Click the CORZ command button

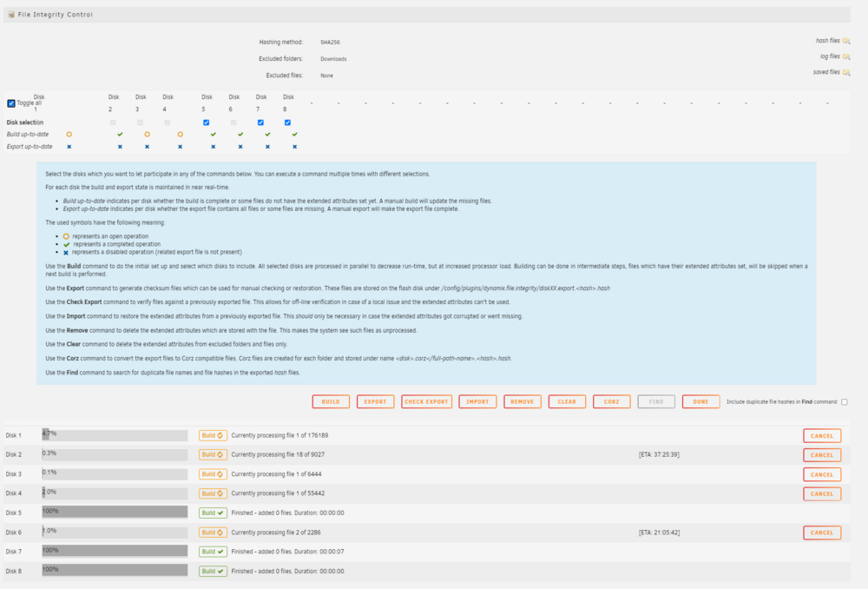[611, 401]
